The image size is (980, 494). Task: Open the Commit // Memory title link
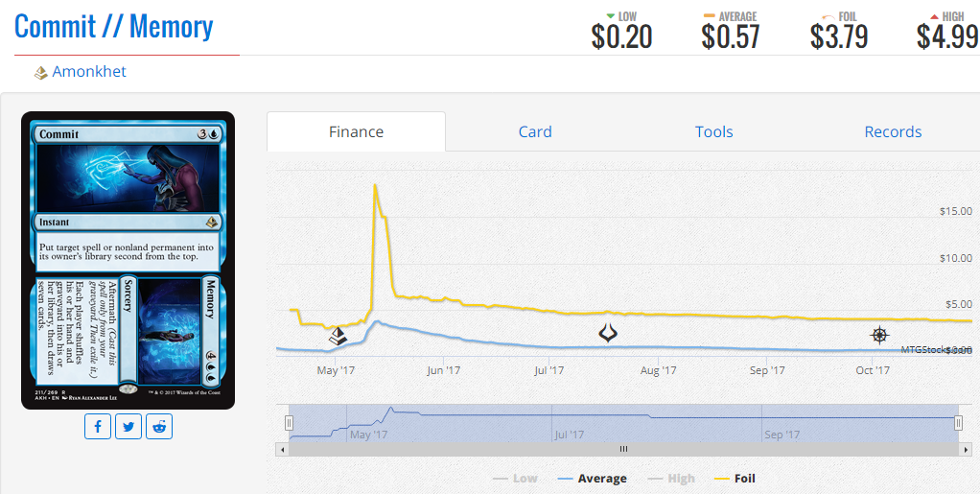click(114, 26)
